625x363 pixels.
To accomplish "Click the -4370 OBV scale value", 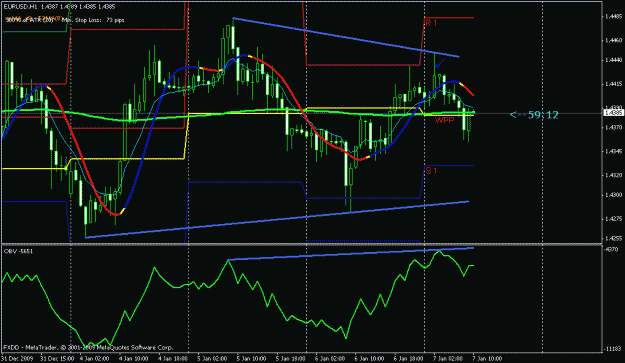I will 611,249.
